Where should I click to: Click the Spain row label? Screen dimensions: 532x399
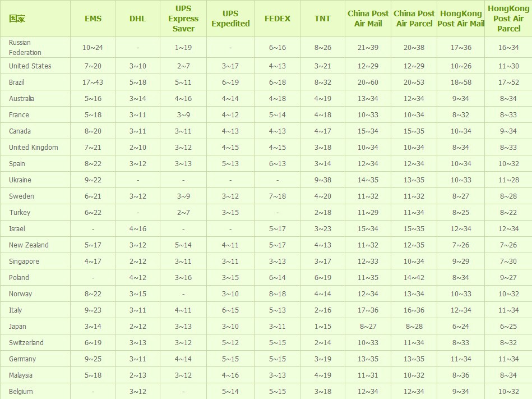(17, 164)
